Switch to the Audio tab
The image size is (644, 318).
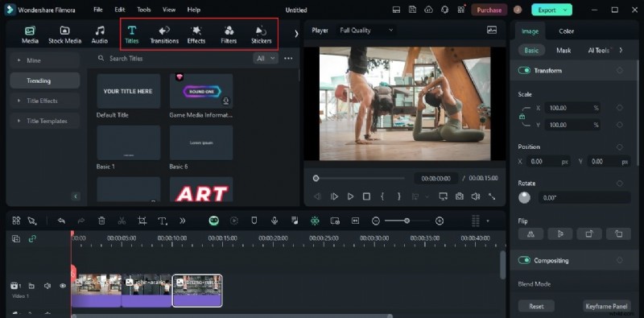coord(99,35)
